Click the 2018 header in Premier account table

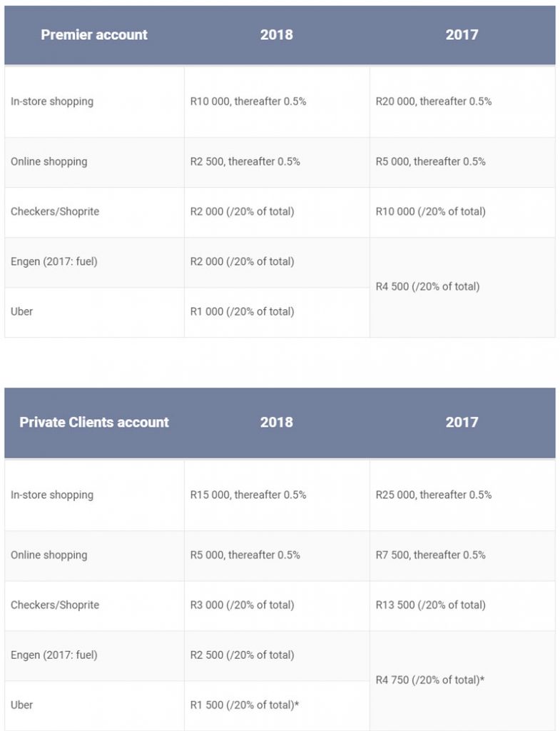click(276, 35)
